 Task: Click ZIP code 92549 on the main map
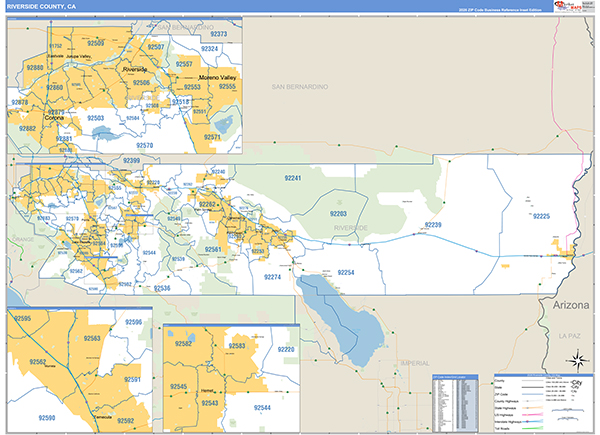[x=174, y=219]
